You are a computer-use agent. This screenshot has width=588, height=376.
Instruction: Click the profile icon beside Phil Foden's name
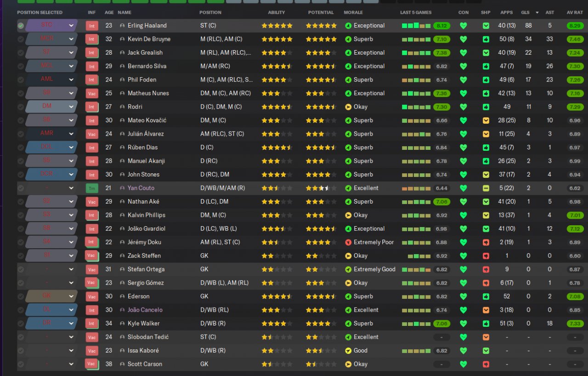coord(122,80)
